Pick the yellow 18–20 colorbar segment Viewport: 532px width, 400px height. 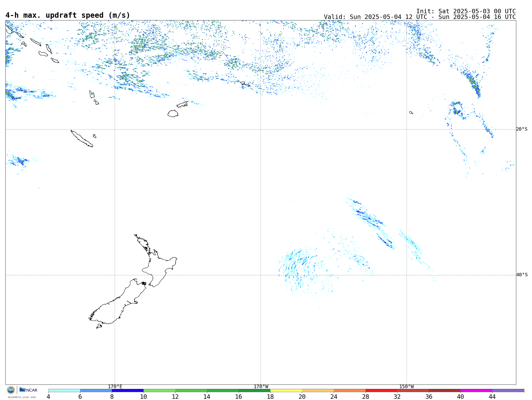click(286, 390)
